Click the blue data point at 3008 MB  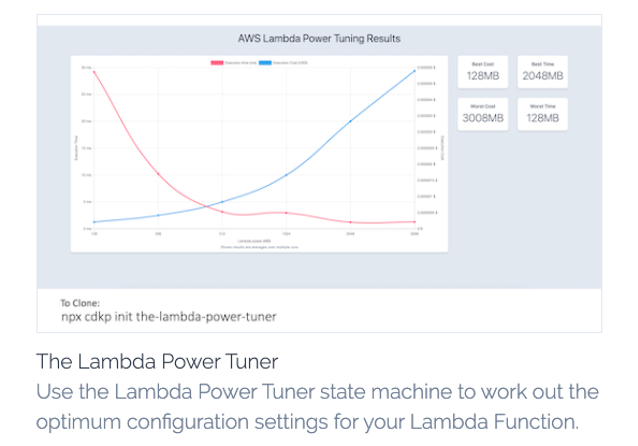pyautogui.click(x=415, y=71)
